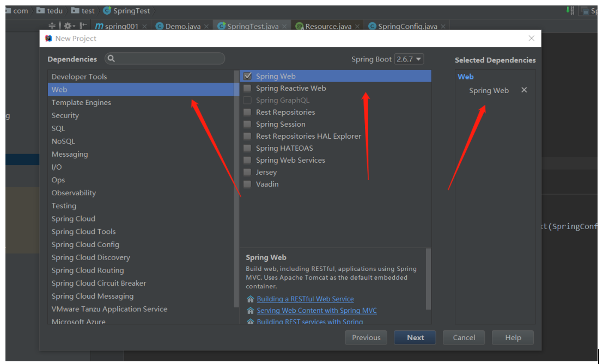
Task: Select the NoSQL category
Action: click(141, 141)
